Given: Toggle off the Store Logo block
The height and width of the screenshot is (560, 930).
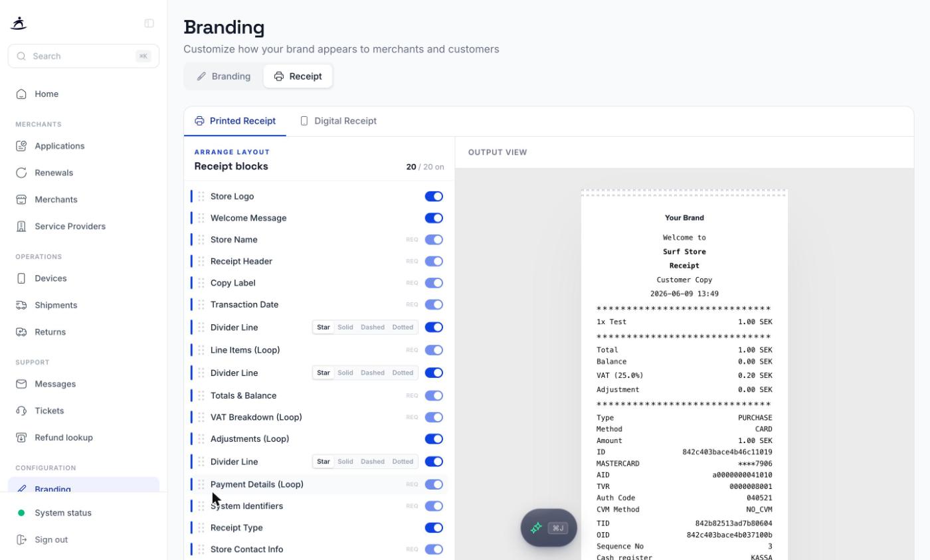Looking at the screenshot, I should tap(434, 197).
